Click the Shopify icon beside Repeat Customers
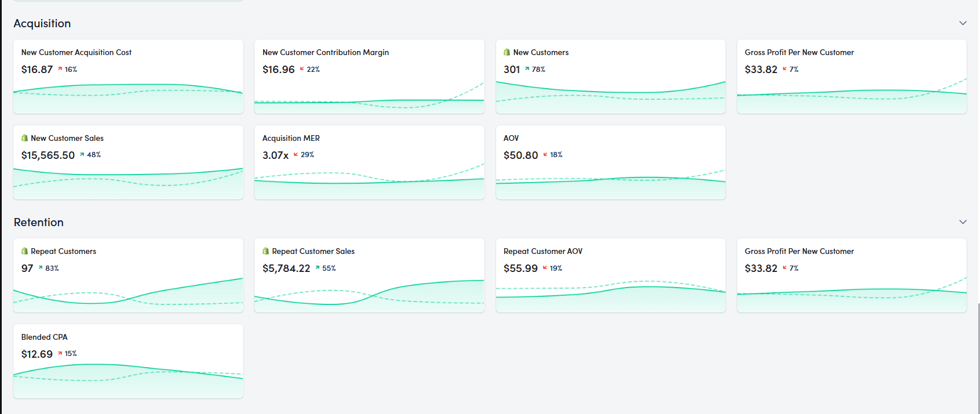 coord(24,251)
